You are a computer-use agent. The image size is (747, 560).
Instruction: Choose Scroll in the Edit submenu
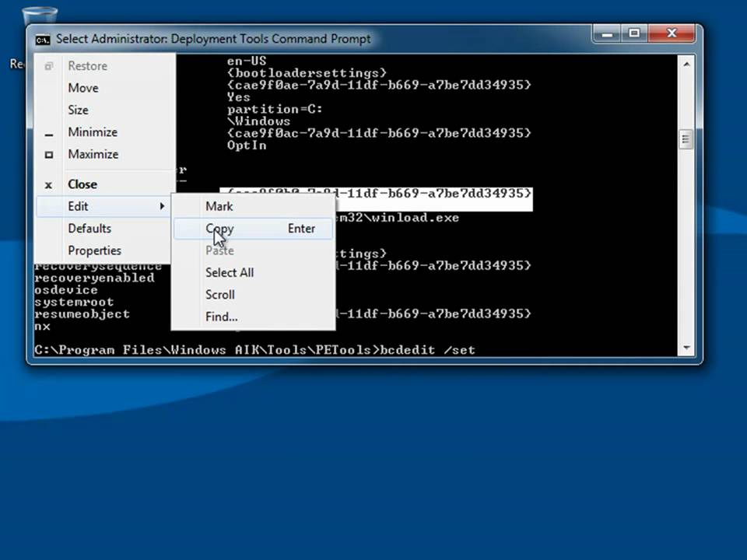pos(253,295)
